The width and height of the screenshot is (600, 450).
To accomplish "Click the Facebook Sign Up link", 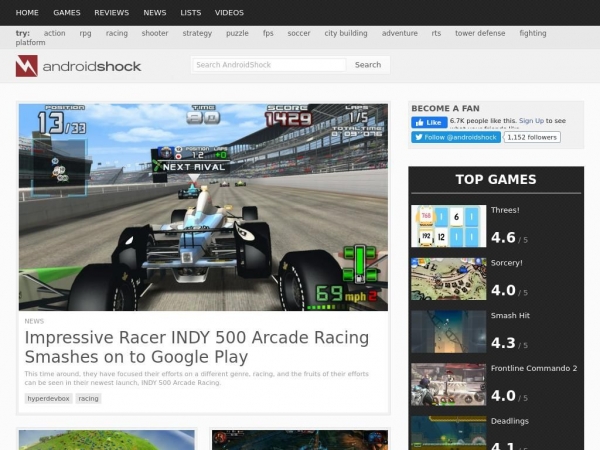I will 531,121.
